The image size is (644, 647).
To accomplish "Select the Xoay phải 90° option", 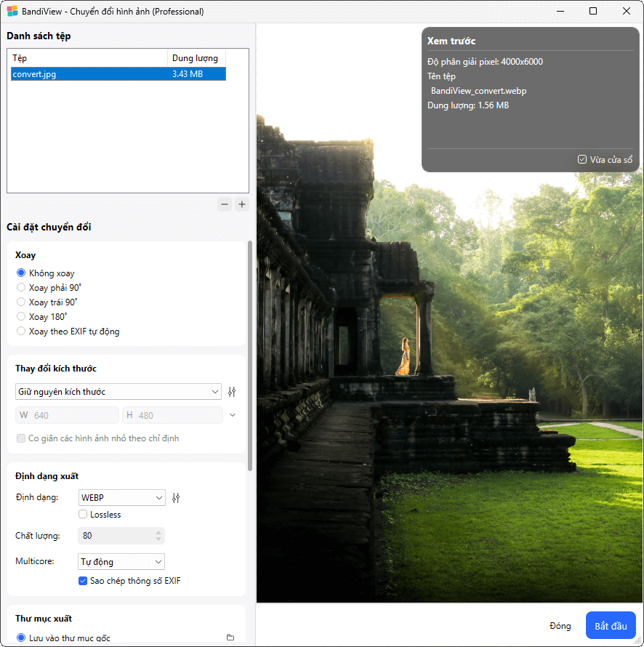I will 21,288.
